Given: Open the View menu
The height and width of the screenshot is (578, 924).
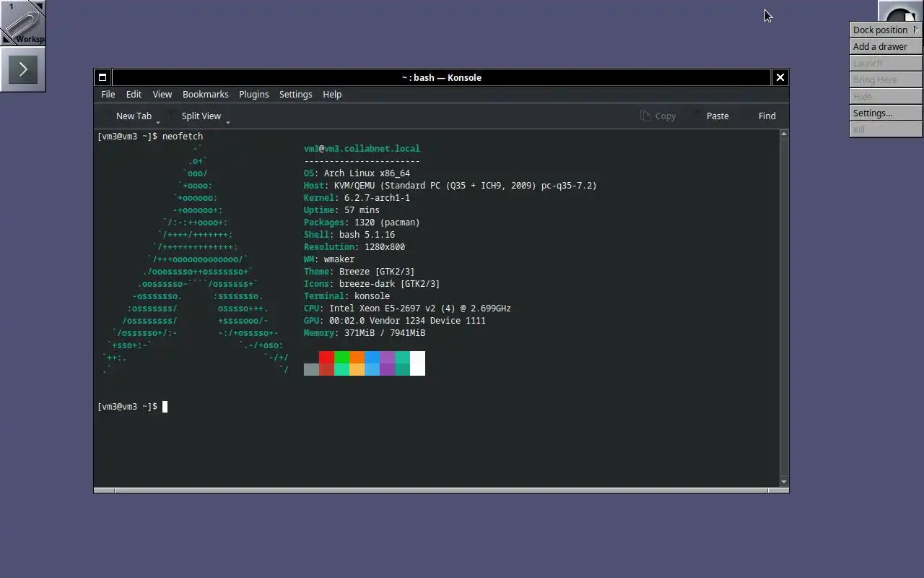Looking at the screenshot, I should pos(162,95).
